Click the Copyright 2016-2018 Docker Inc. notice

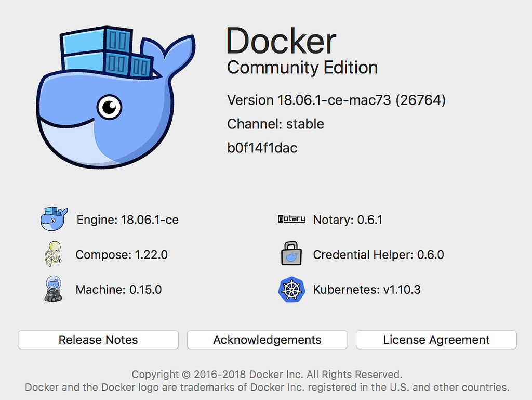[267, 374]
